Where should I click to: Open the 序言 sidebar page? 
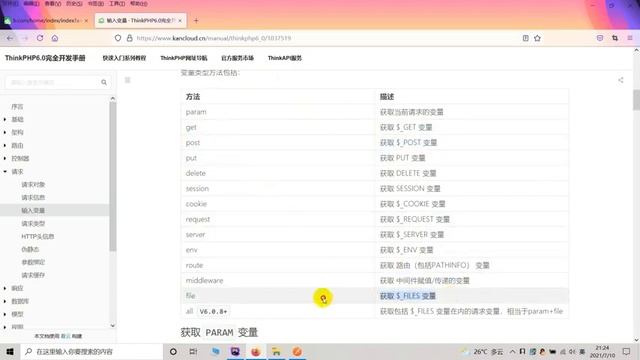tap(17, 107)
